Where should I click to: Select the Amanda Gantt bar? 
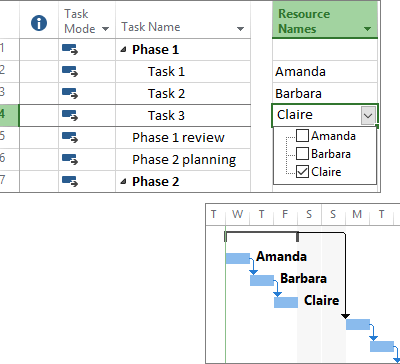pyautogui.click(x=238, y=258)
